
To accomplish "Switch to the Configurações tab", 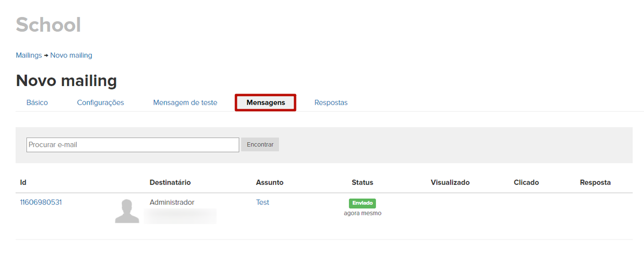I will [x=100, y=103].
